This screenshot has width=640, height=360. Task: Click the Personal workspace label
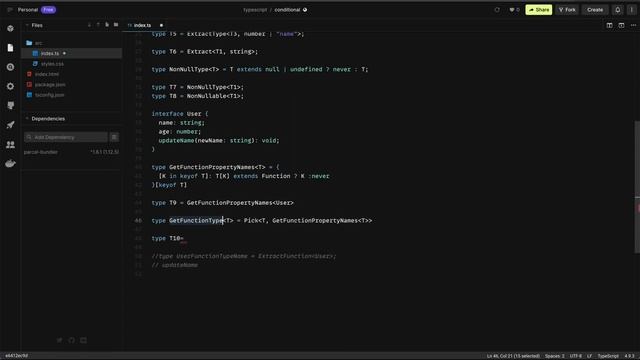tap(28, 10)
